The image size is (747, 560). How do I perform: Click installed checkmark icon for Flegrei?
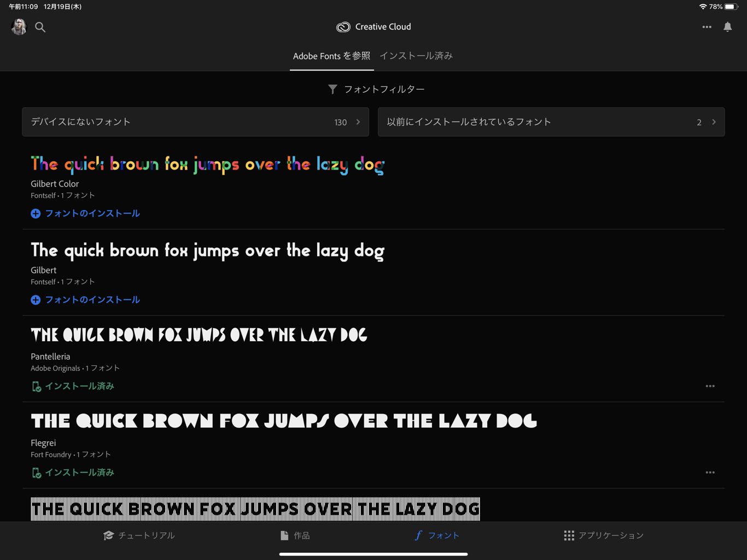click(36, 473)
